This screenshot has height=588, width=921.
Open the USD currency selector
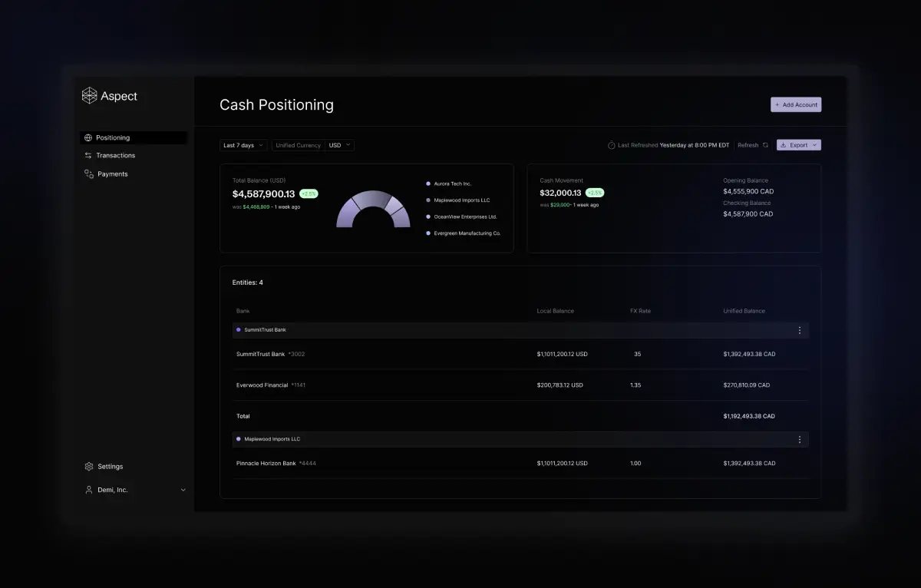tap(339, 144)
